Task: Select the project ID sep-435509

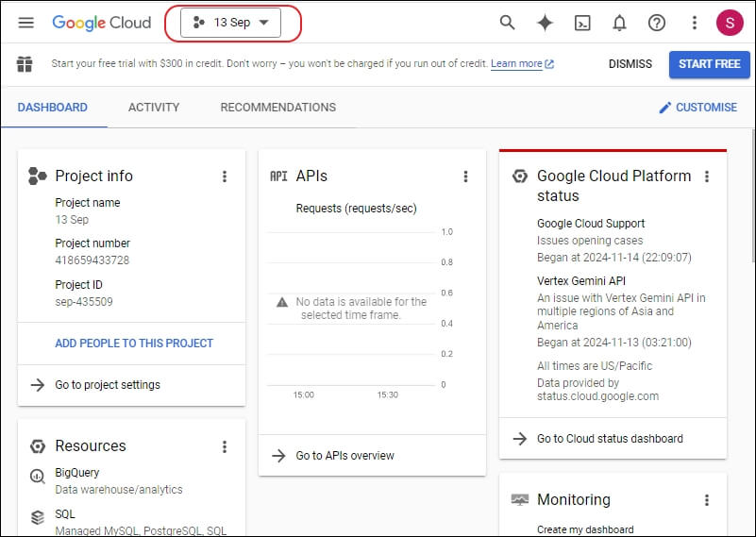Action: (84, 302)
